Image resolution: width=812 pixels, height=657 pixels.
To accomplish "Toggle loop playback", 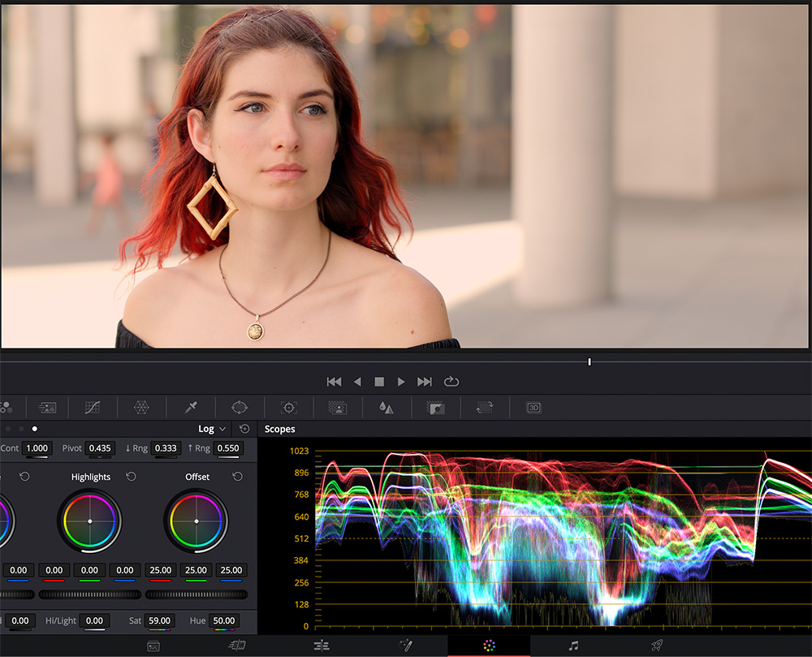I will tap(451, 382).
